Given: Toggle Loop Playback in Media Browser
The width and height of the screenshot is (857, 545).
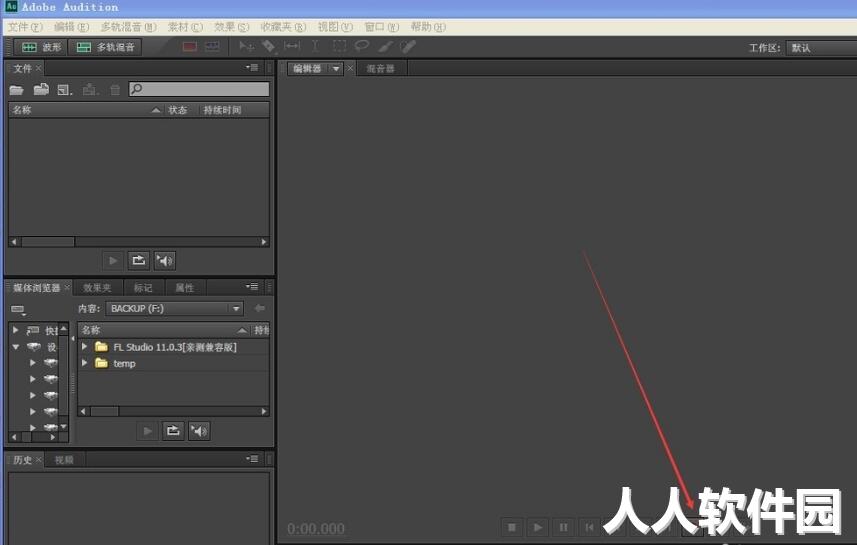Looking at the screenshot, I should click(x=173, y=431).
